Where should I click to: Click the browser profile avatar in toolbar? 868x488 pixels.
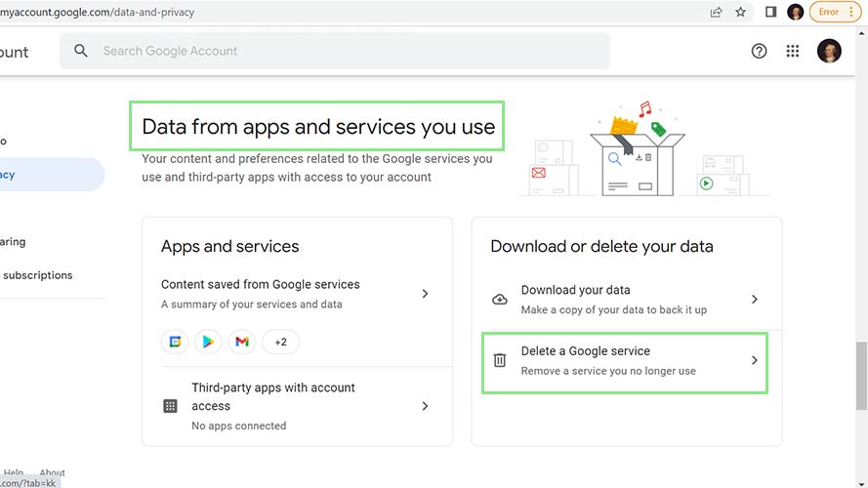tap(795, 12)
